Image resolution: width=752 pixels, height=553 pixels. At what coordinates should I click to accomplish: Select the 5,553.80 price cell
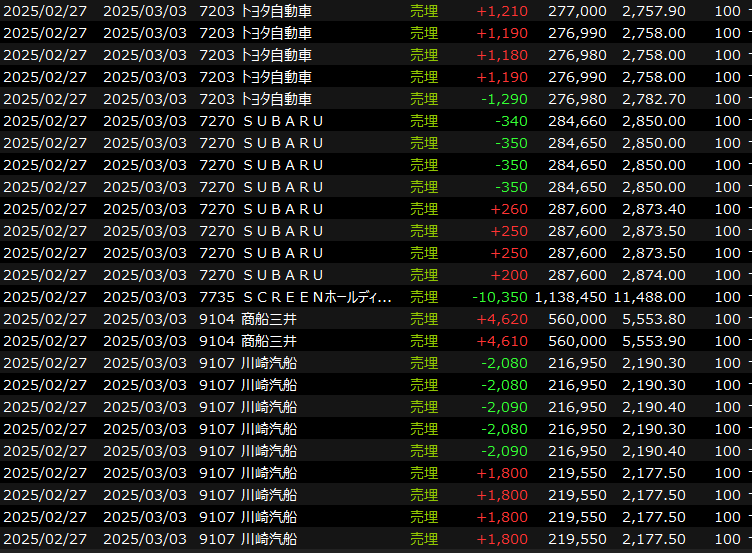[x=653, y=319]
